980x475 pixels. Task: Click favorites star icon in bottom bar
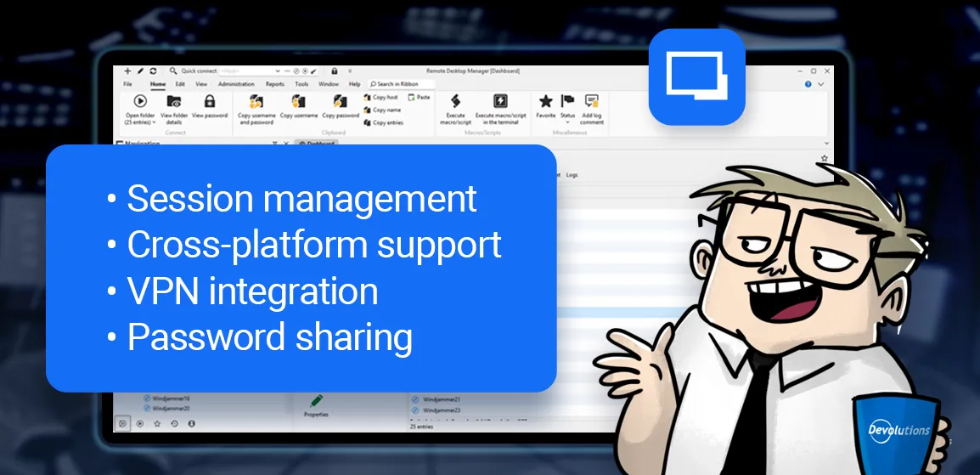[157, 423]
